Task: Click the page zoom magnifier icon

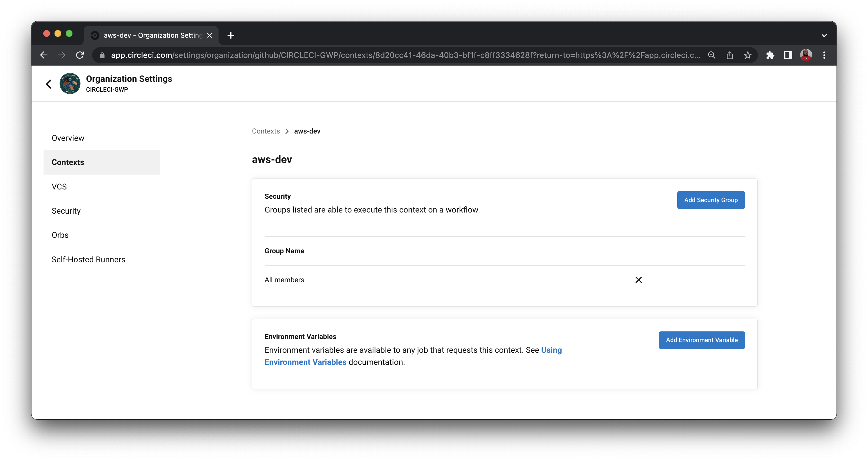Action: pyautogui.click(x=712, y=55)
